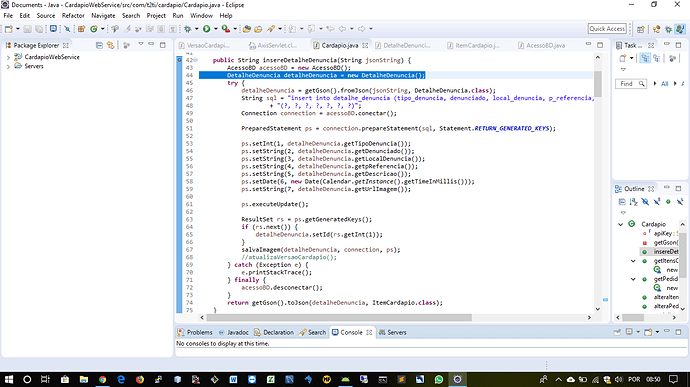The height and width of the screenshot is (387, 690).
Task: Click the Save icon in toolbar
Action: click(28, 29)
